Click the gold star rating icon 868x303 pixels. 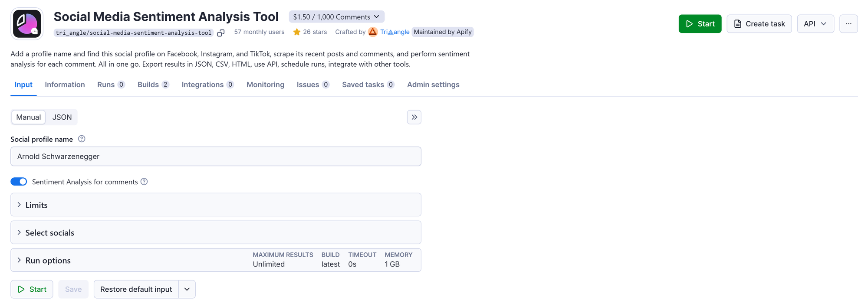(297, 32)
